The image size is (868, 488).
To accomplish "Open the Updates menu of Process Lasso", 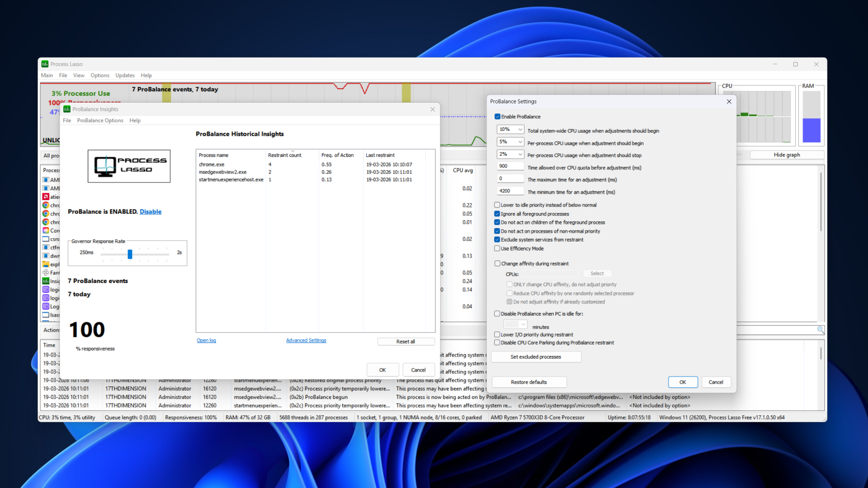I will pyautogui.click(x=125, y=75).
